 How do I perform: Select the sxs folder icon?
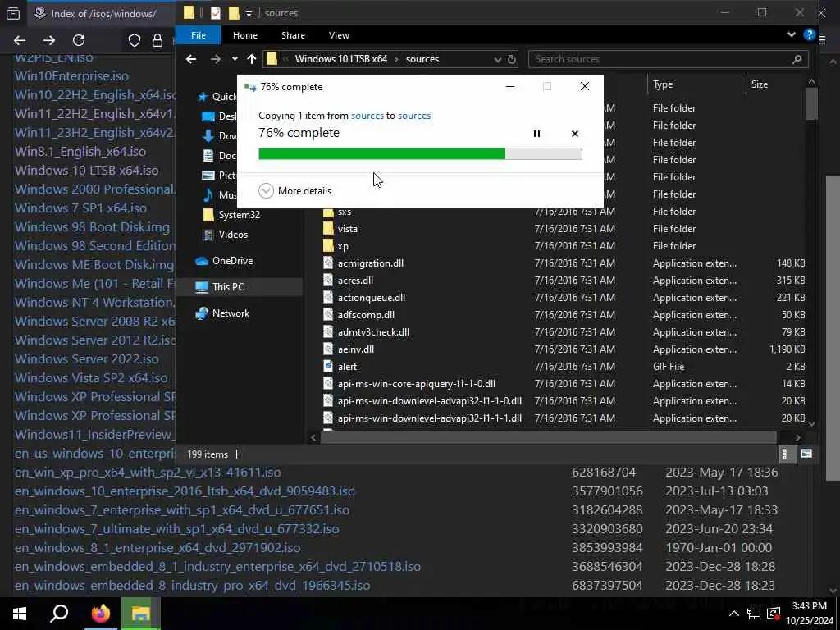click(328, 212)
